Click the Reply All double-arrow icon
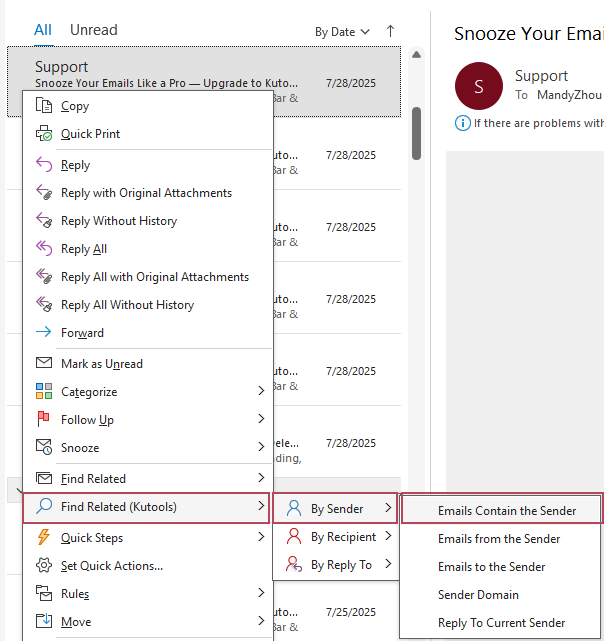 44,248
